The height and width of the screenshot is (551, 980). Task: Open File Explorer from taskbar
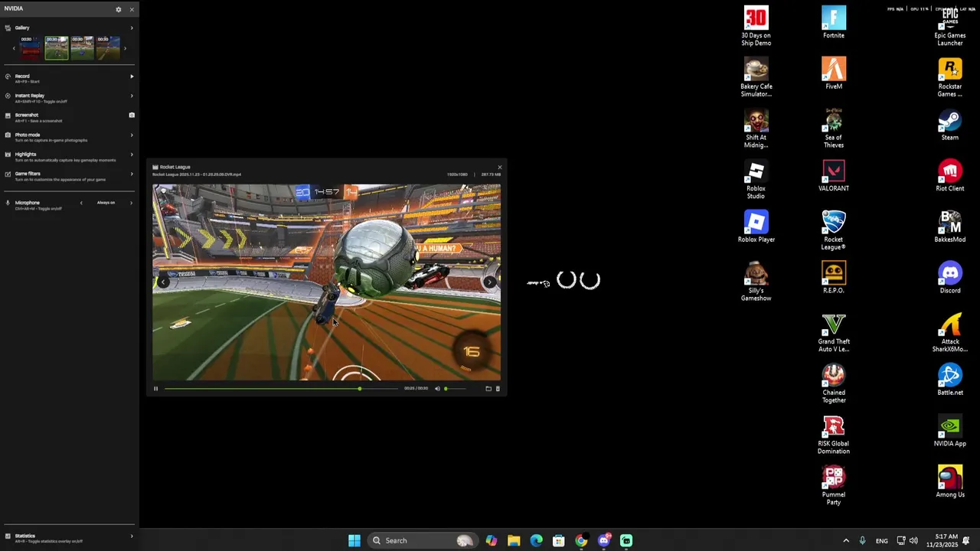click(514, 540)
